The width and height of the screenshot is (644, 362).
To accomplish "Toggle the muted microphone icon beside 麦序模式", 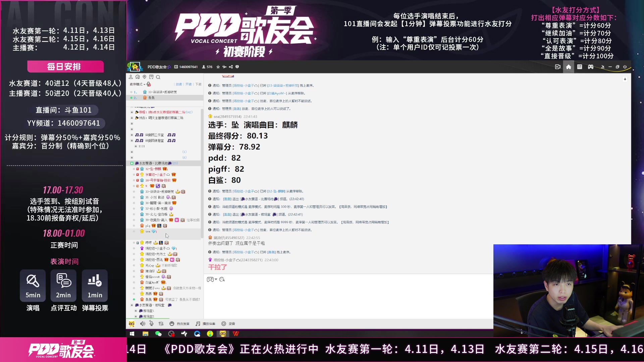I will [149, 84].
